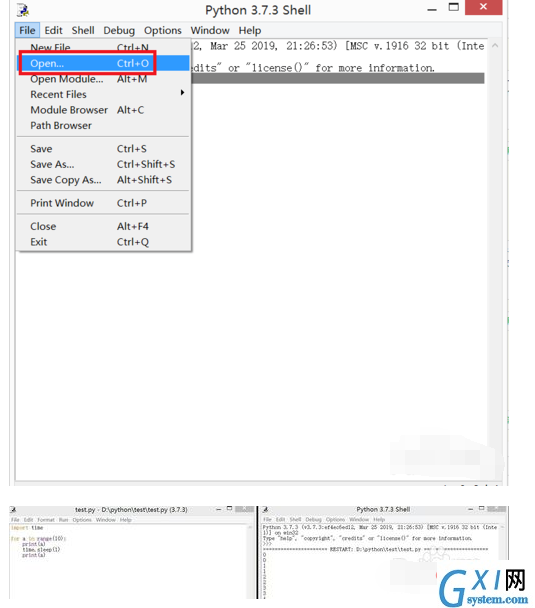This screenshot has height=608, width=535.
Task: Open the Shell menu in the main window
Action: click(83, 30)
